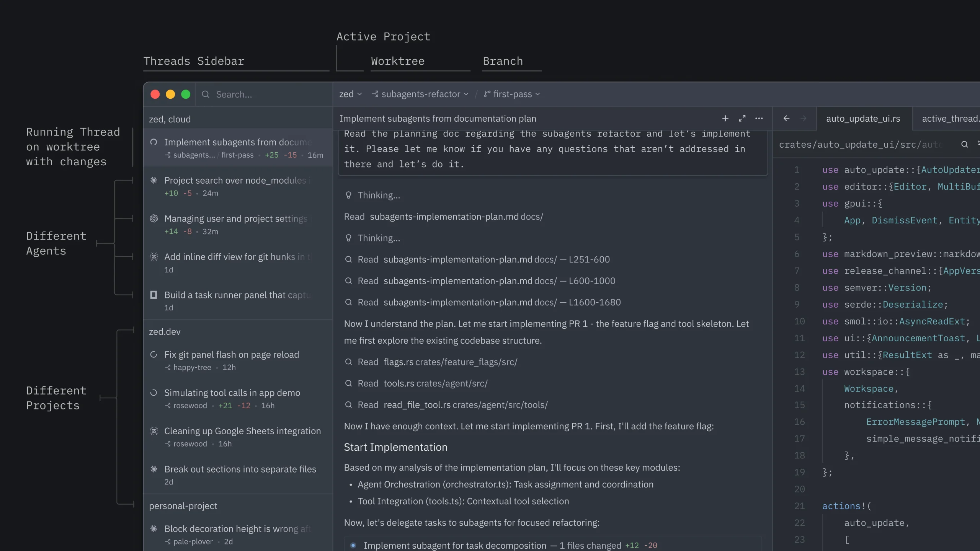Image resolution: width=980 pixels, height=551 pixels.
Task: Click the magnifier icon beside flags.rs read
Action: 348,362
